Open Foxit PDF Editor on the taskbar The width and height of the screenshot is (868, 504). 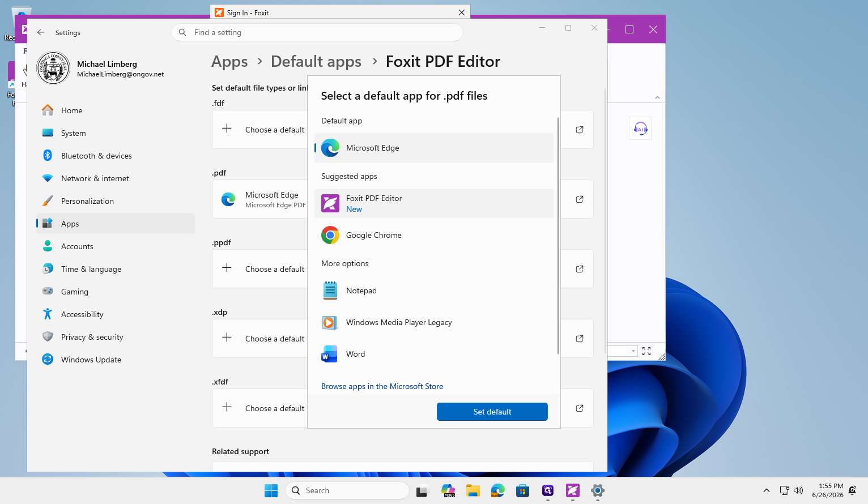tap(573, 490)
